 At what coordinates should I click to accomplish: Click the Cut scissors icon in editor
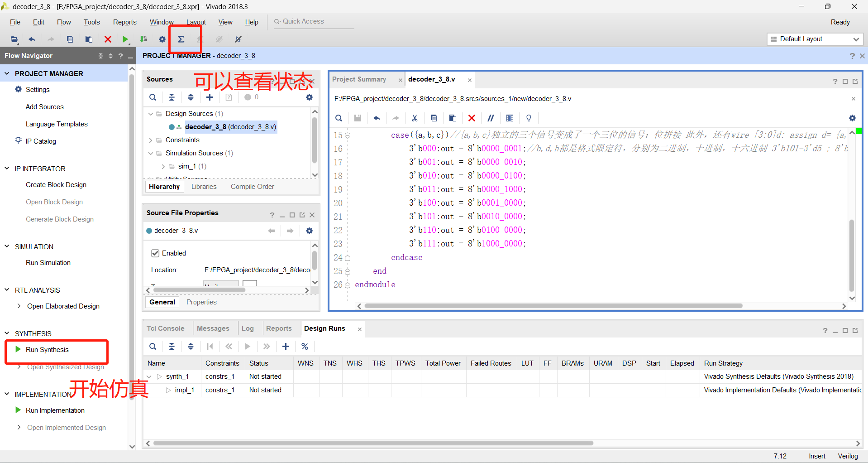pos(415,118)
